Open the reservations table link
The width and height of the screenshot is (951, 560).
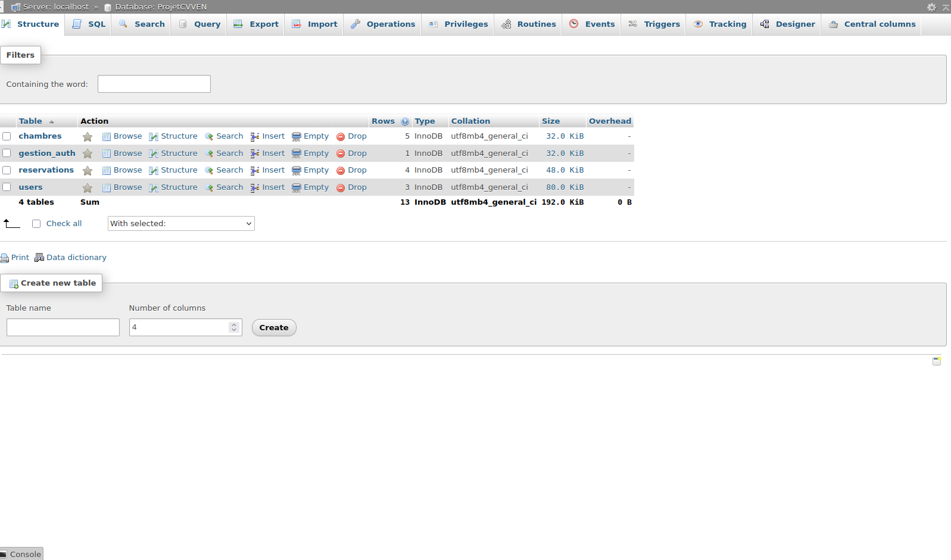click(x=46, y=170)
